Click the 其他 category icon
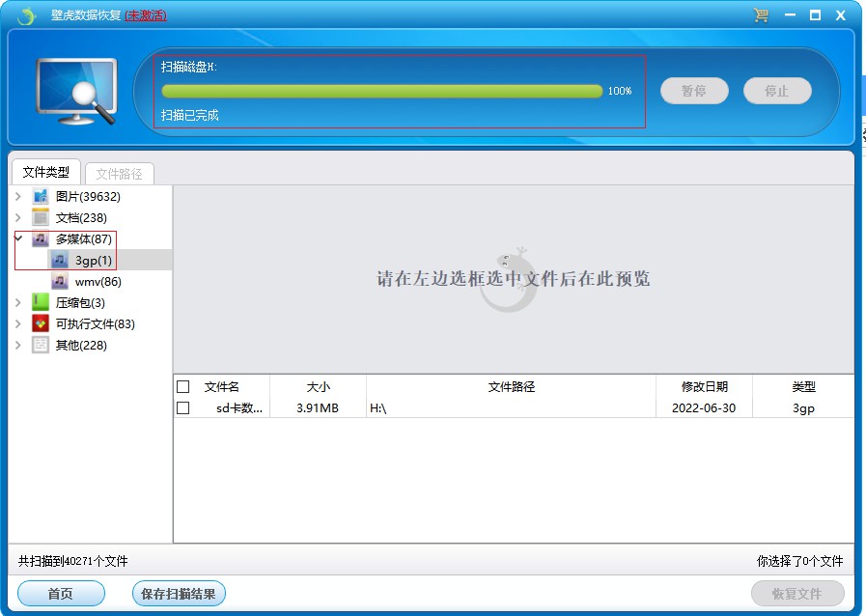The width and height of the screenshot is (866, 616). (x=41, y=345)
